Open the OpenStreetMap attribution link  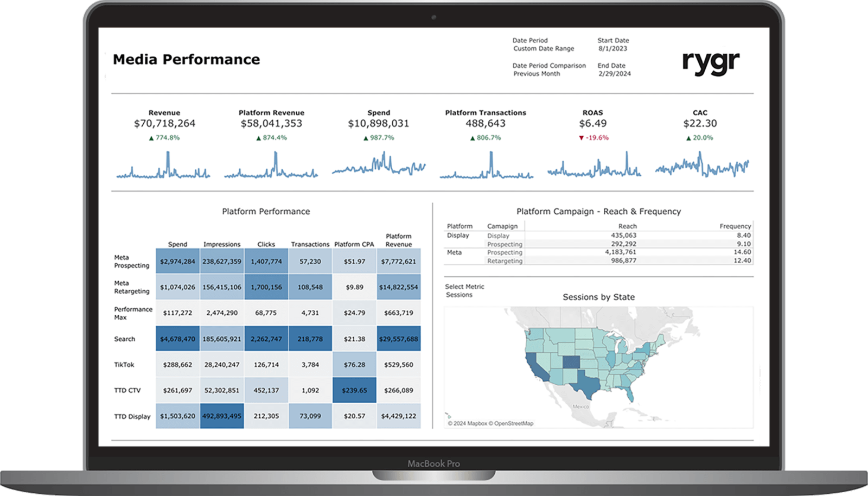point(513,423)
